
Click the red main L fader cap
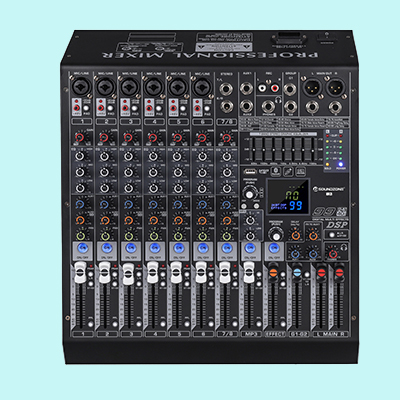pyautogui.click(x=321, y=272)
